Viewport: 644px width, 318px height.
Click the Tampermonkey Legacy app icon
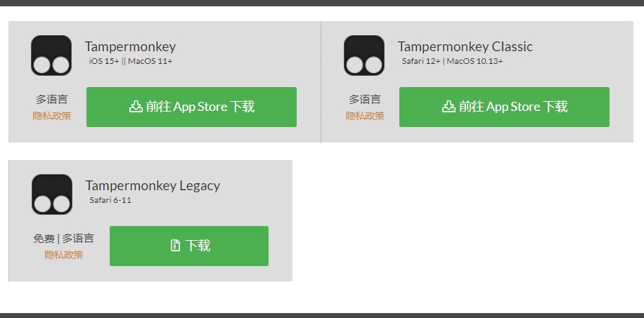pyautogui.click(x=52, y=194)
